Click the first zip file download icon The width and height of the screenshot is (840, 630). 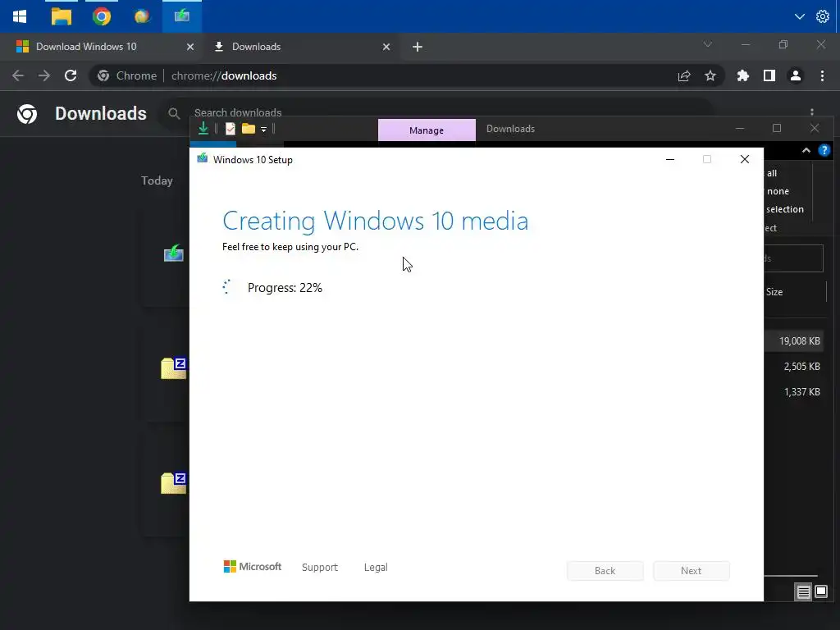[x=174, y=368]
